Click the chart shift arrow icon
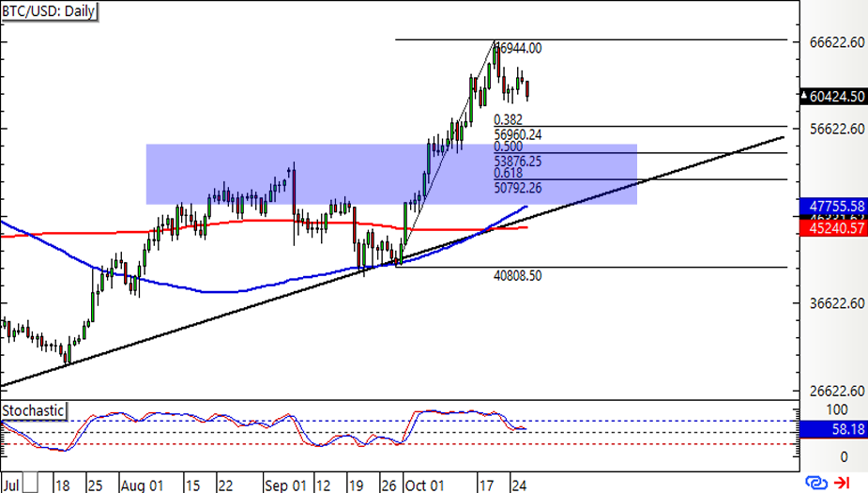 (x=842, y=483)
